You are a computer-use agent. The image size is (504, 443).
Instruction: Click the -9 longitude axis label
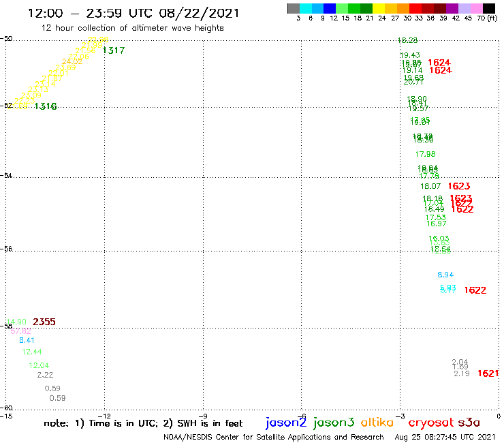point(203,416)
